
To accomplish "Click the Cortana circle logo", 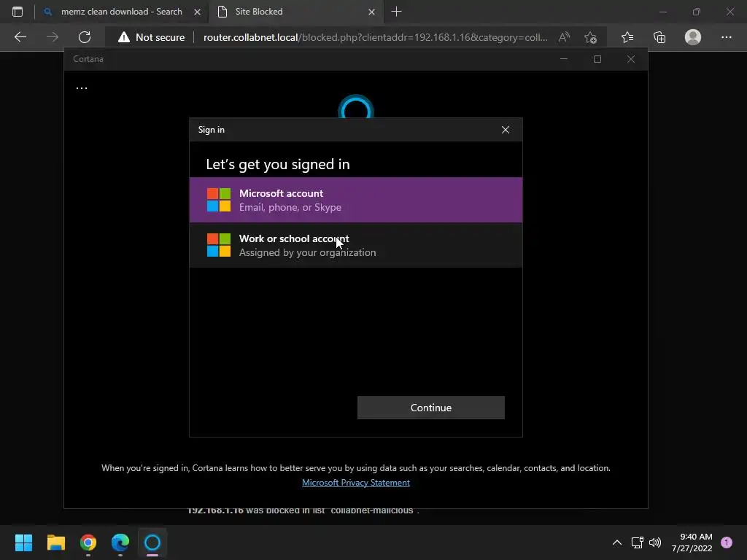I will 356,108.
